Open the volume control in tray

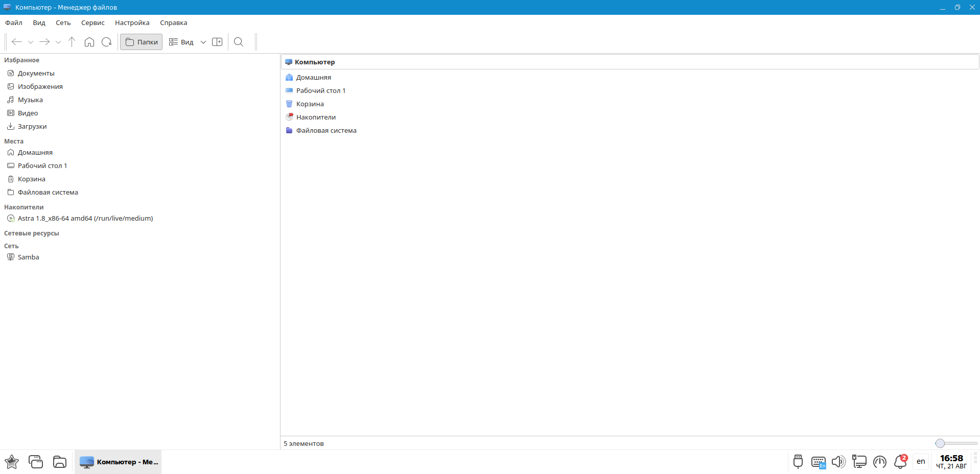tap(838, 462)
